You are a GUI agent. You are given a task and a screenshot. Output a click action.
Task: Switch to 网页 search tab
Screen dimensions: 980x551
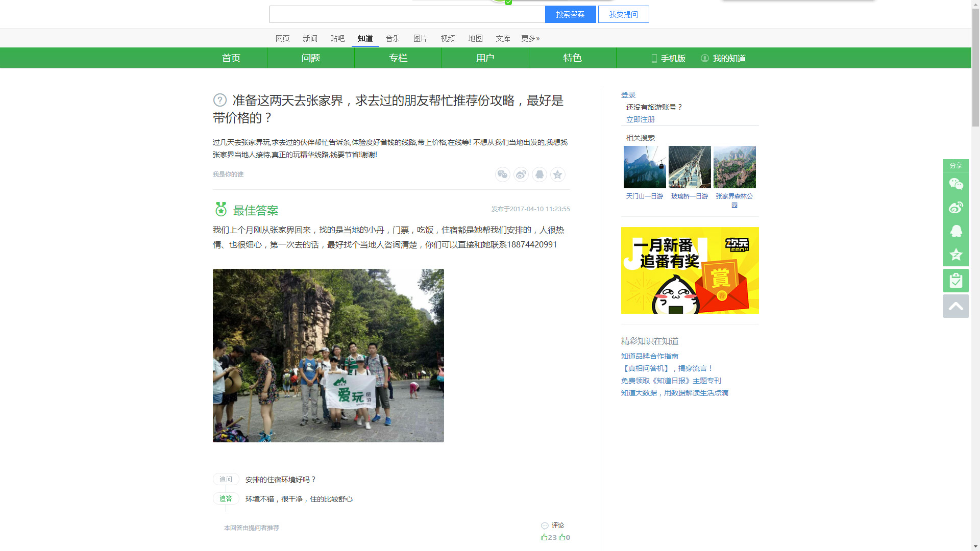click(x=282, y=38)
